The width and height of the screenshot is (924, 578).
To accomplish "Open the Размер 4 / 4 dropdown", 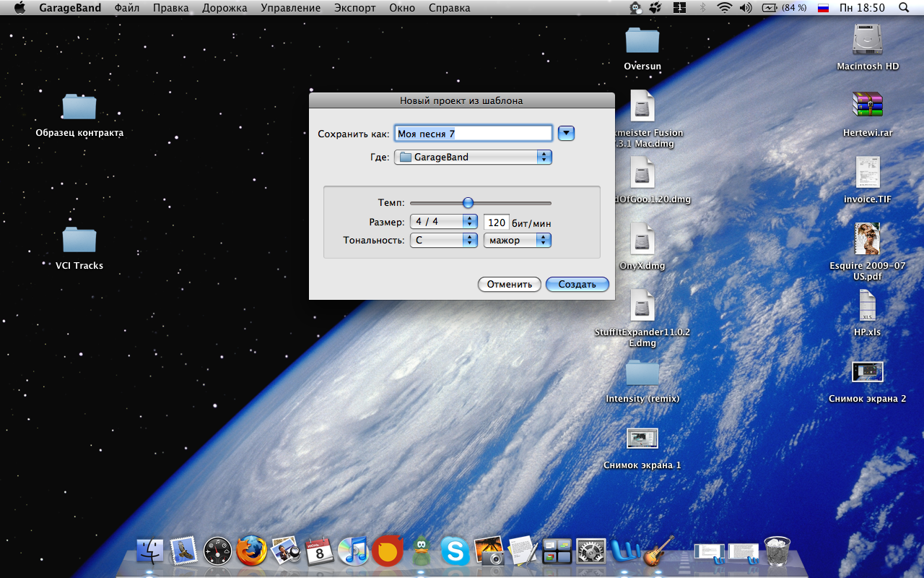I will point(443,222).
